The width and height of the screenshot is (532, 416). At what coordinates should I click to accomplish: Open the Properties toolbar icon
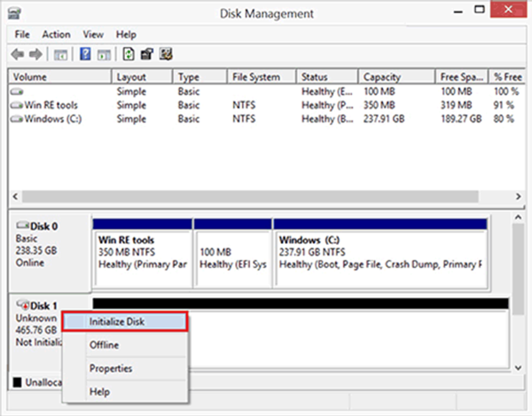pyautogui.click(x=147, y=54)
